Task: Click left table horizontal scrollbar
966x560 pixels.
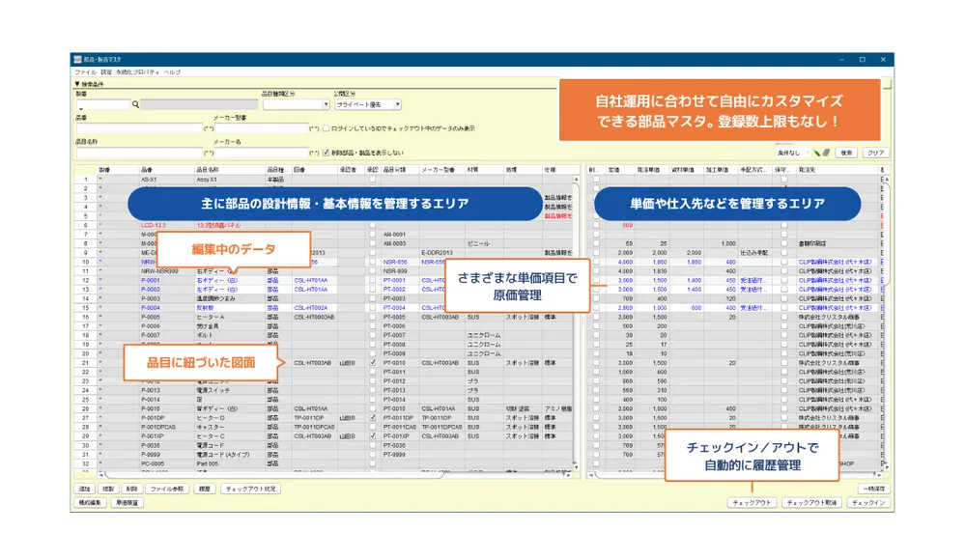Action: point(273,475)
